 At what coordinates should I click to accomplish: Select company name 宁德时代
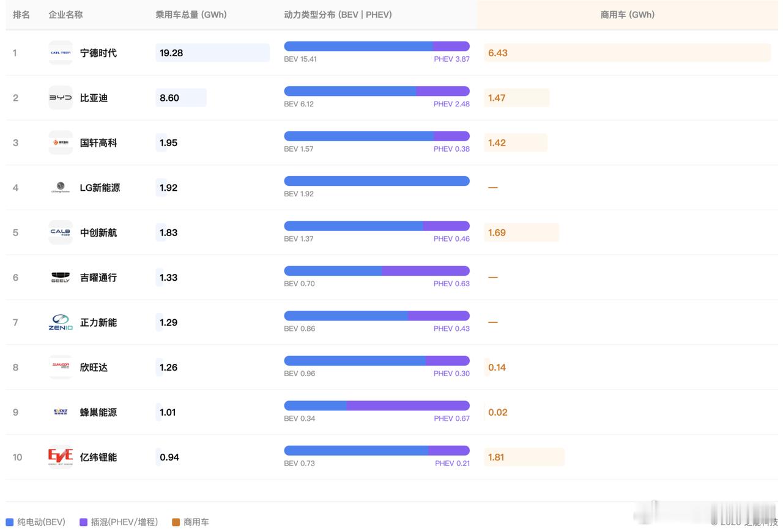point(98,53)
